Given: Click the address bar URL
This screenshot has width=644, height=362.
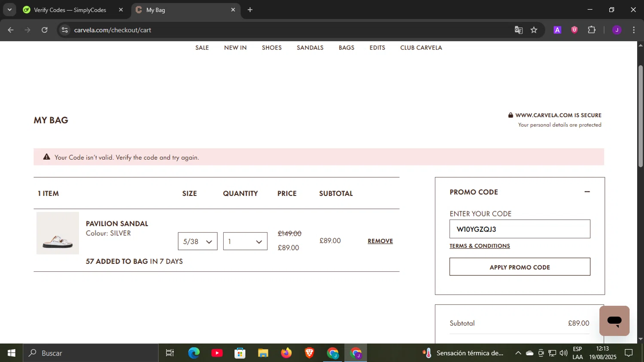Looking at the screenshot, I should [x=112, y=30].
